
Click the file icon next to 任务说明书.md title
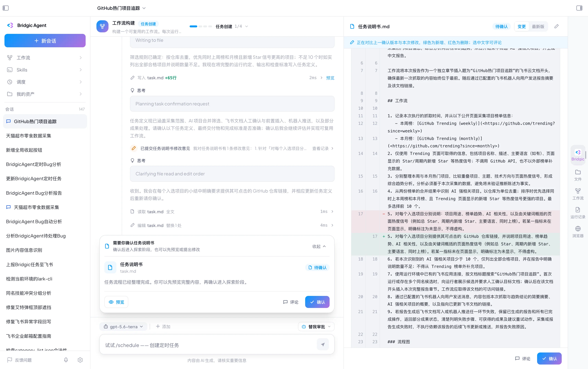[352, 26]
